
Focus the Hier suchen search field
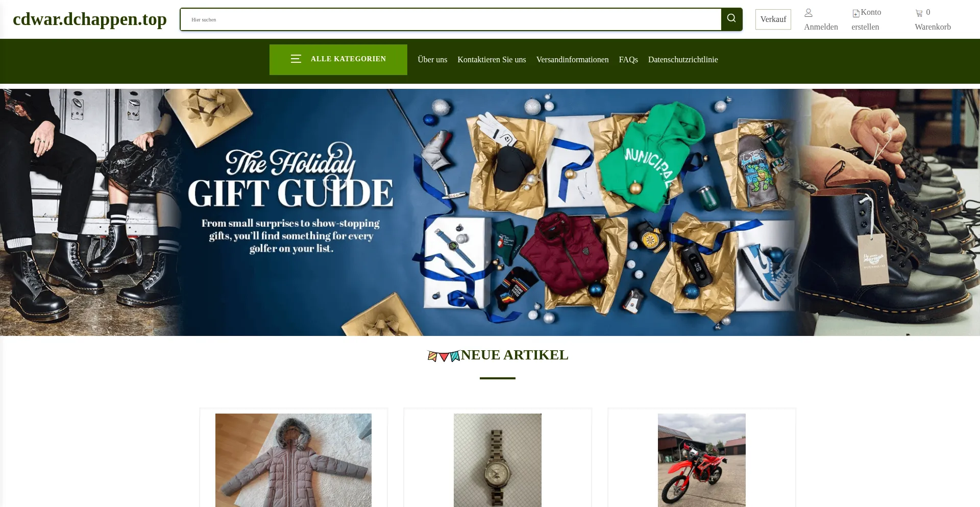click(451, 19)
